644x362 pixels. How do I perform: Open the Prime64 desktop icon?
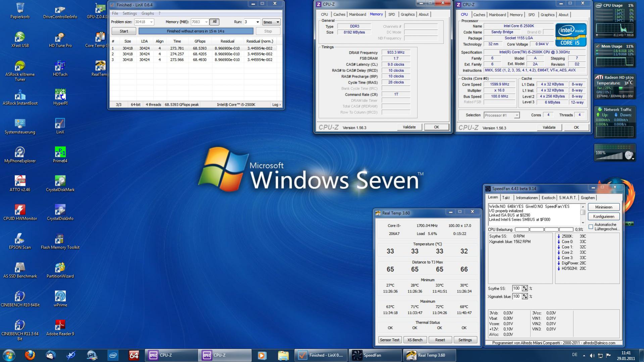click(x=60, y=155)
